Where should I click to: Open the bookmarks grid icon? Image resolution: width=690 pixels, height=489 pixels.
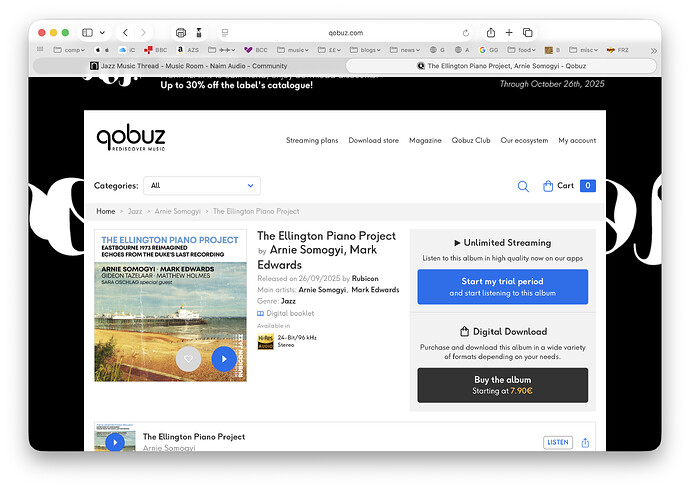coord(40,50)
